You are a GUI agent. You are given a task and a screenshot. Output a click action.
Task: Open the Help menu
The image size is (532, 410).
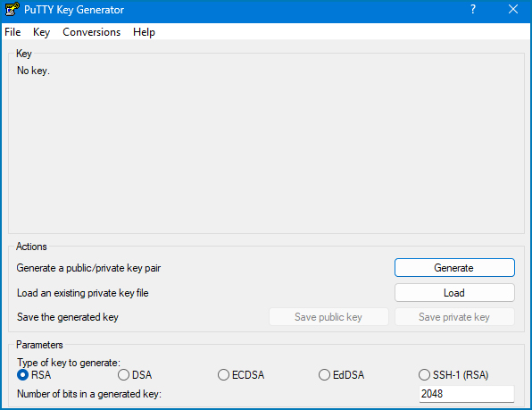point(144,32)
